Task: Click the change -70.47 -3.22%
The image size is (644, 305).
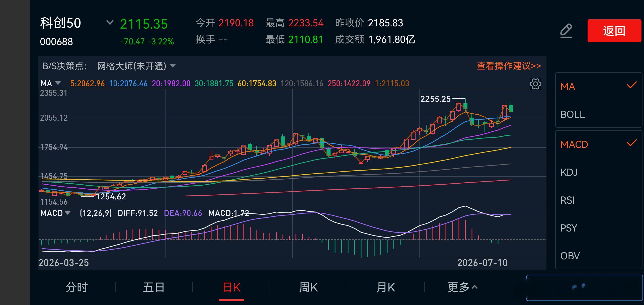Action: 147,41
